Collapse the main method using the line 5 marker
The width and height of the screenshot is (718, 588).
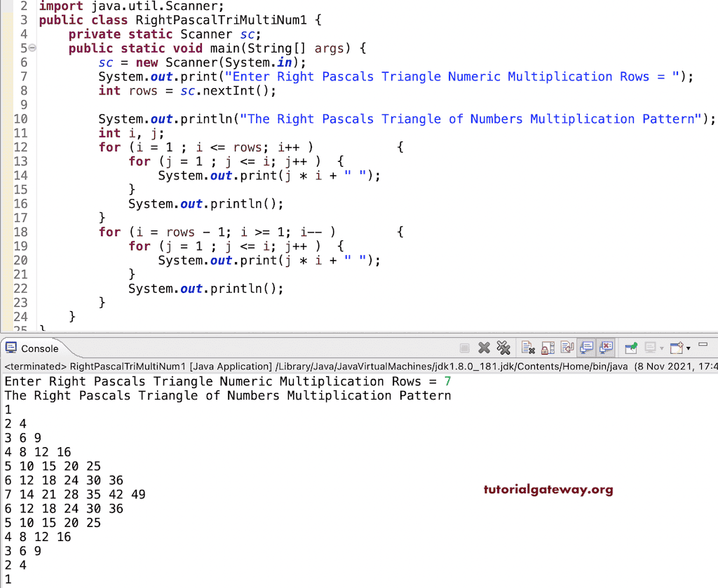tap(31, 48)
